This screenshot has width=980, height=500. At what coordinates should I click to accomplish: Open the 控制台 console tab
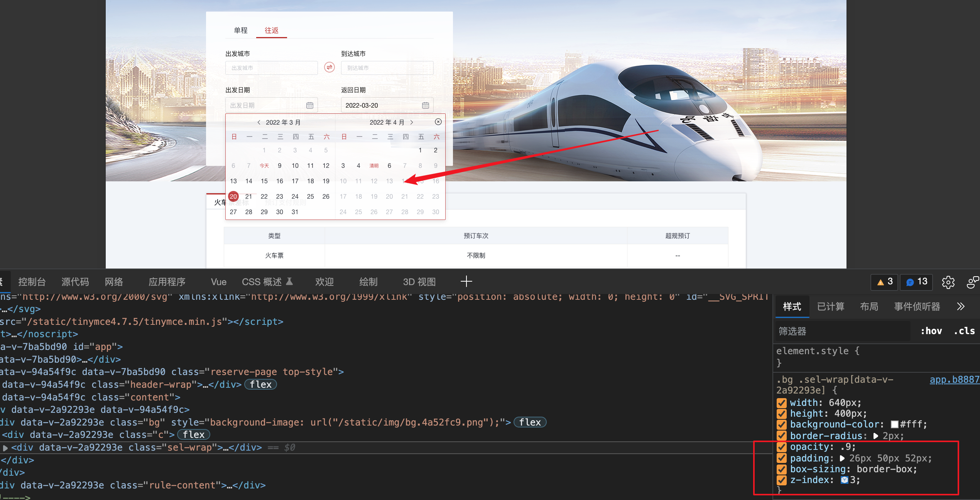[32, 282]
